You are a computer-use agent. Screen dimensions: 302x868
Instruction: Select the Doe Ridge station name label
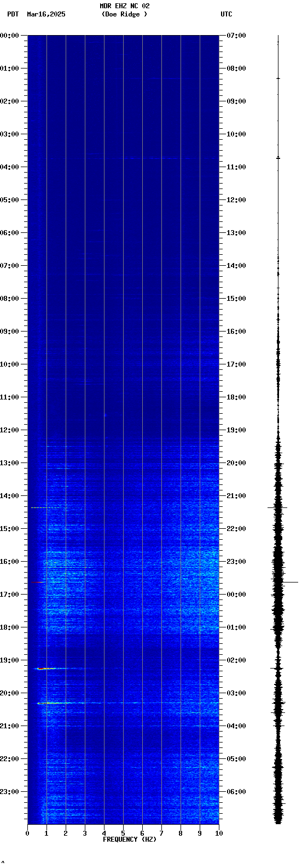pos(125,14)
